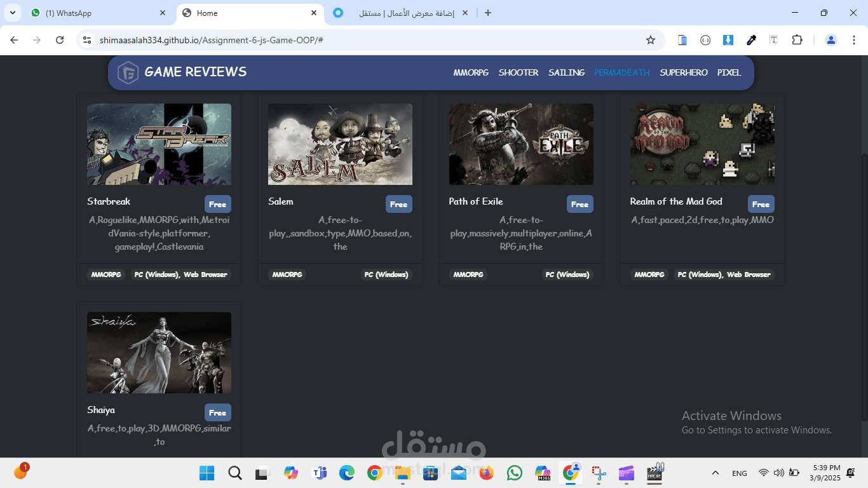Click the address bar URL
The width and height of the screenshot is (868, 488).
pos(212,40)
